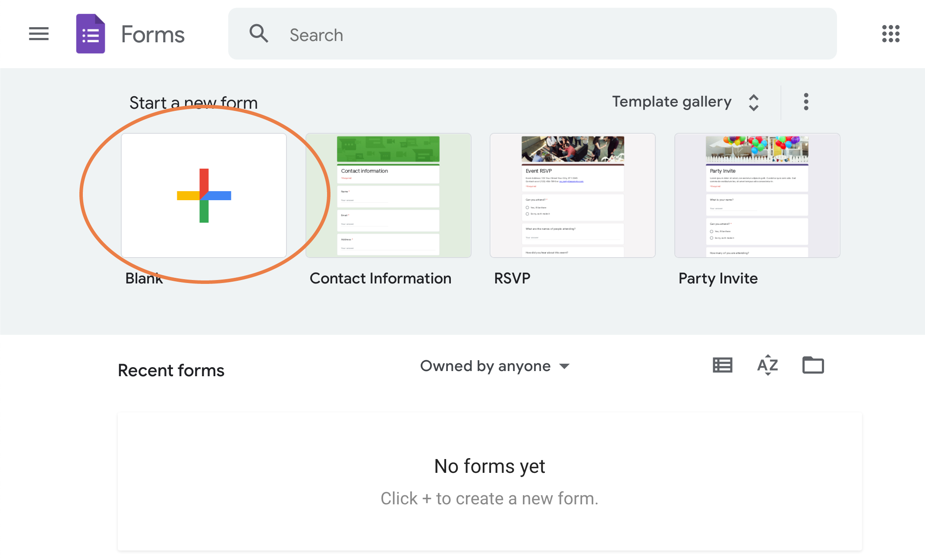This screenshot has width=925, height=560.
Task: Click the Party Invite label
Action: click(x=718, y=279)
